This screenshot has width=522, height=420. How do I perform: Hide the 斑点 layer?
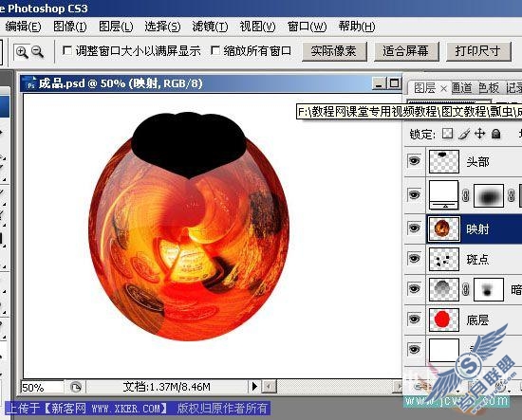coord(414,259)
